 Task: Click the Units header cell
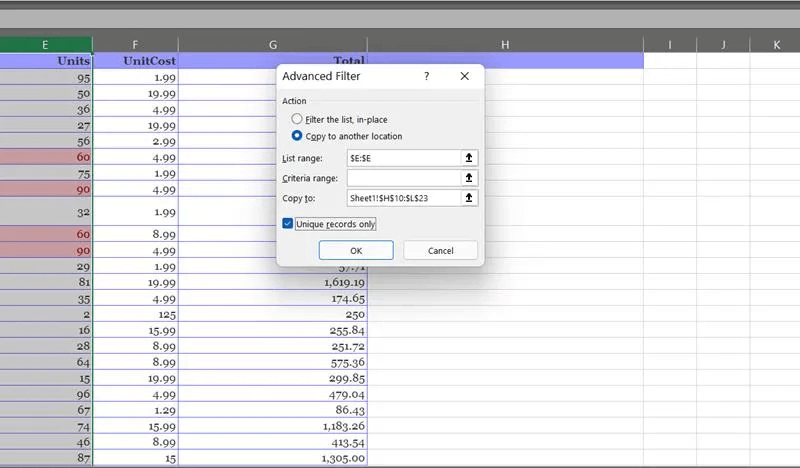[47, 61]
